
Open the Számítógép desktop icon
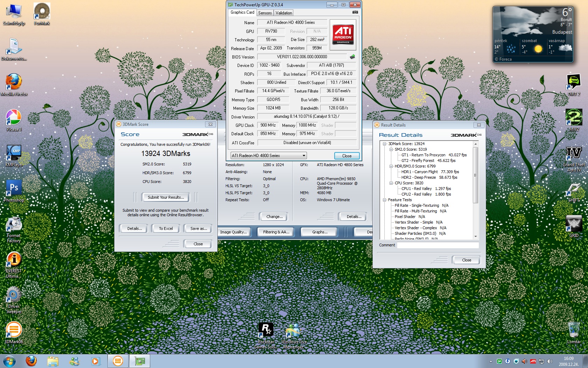point(14,14)
